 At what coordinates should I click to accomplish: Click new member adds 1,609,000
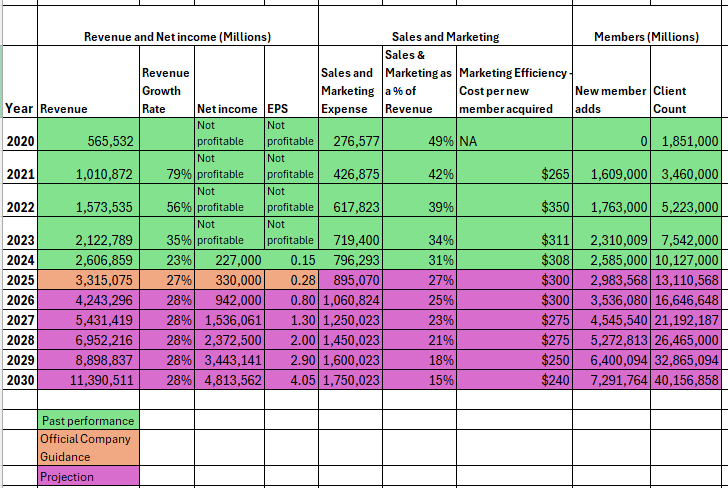(611, 167)
